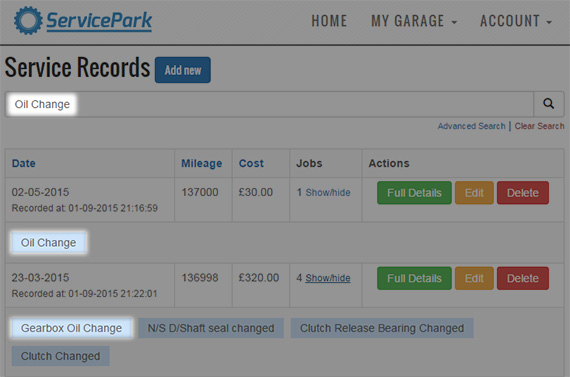The image size is (570, 377).
Task: Open Full Details for 23-03-2015 record
Action: (x=414, y=278)
